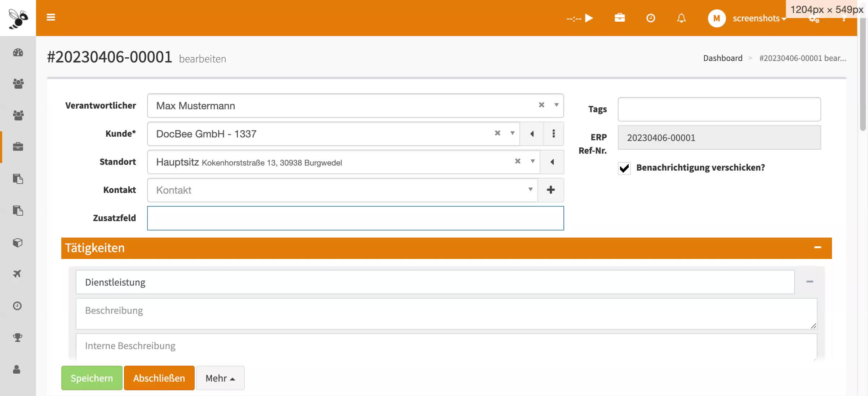The height and width of the screenshot is (396, 868).
Task: Click the clock icon in header
Action: pyautogui.click(x=651, y=18)
